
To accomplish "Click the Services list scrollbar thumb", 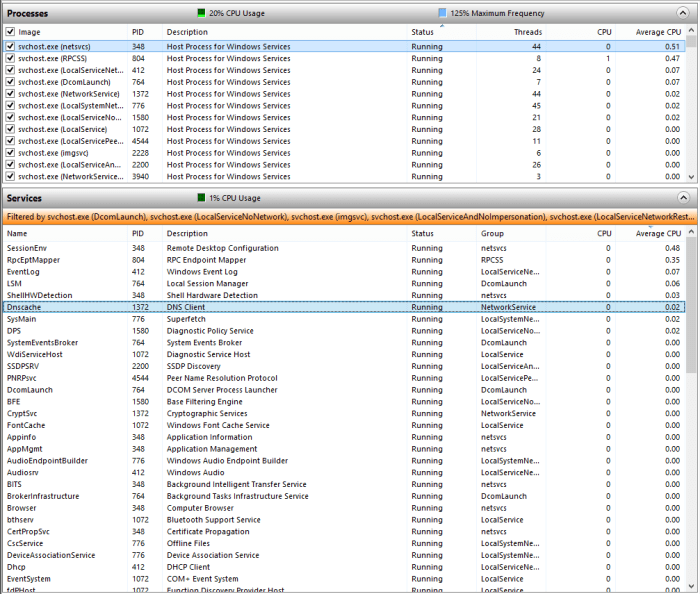I will pyautogui.click(x=691, y=305).
